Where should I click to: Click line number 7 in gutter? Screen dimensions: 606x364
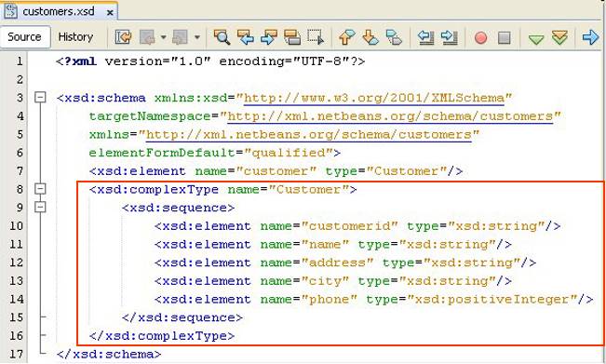pos(20,170)
